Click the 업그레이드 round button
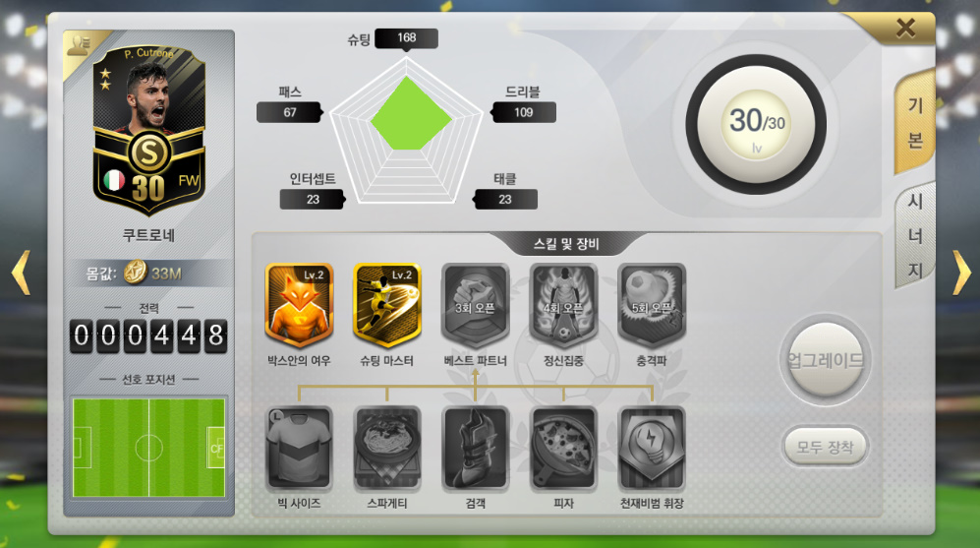 (x=825, y=360)
